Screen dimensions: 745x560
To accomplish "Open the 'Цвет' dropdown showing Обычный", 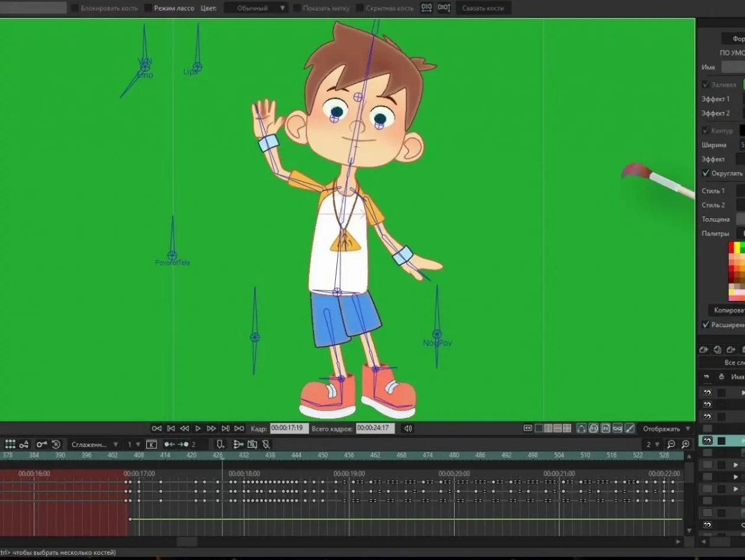I will [x=256, y=8].
